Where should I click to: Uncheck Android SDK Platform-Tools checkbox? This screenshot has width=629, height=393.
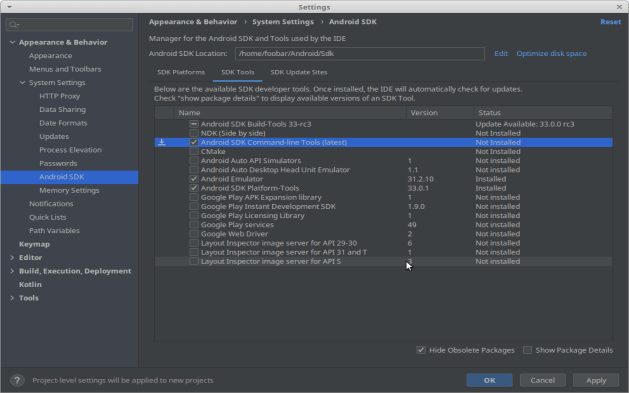tap(194, 188)
